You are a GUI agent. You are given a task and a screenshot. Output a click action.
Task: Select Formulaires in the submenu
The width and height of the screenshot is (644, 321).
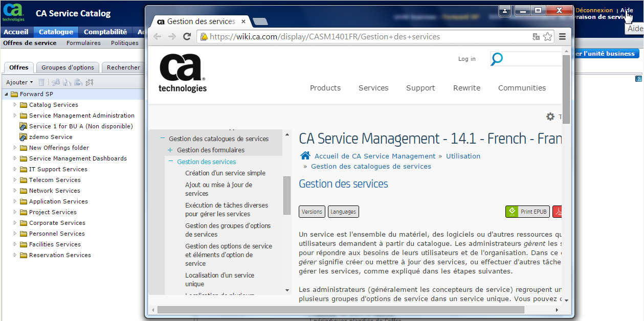click(x=83, y=43)
